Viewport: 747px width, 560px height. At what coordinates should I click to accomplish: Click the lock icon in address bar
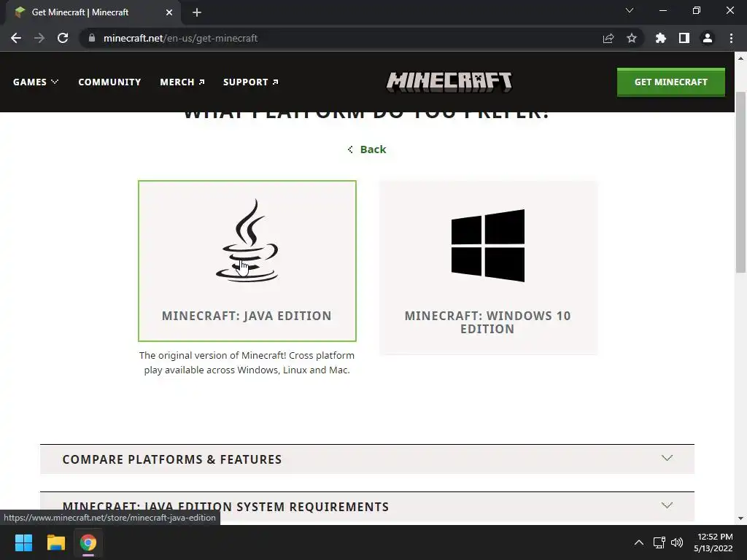pyautogui.click(x=92, y=38)
